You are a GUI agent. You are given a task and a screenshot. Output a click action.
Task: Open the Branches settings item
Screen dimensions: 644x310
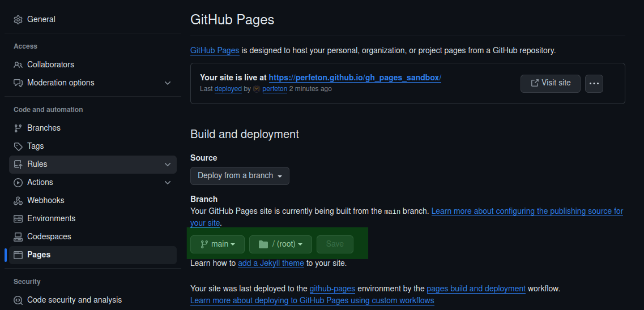tap(93, 128)
